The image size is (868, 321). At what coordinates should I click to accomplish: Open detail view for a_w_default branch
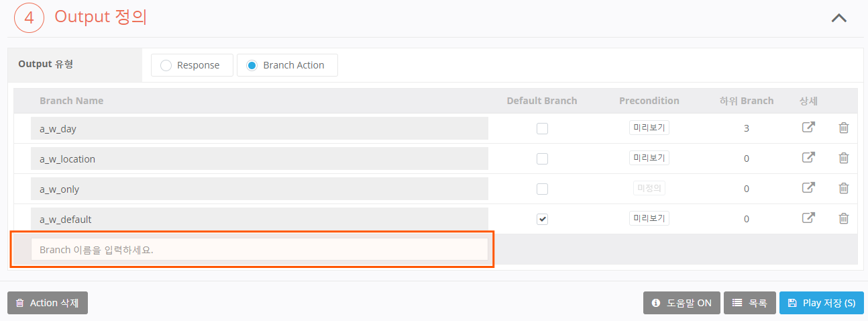[x=808, y=218]
